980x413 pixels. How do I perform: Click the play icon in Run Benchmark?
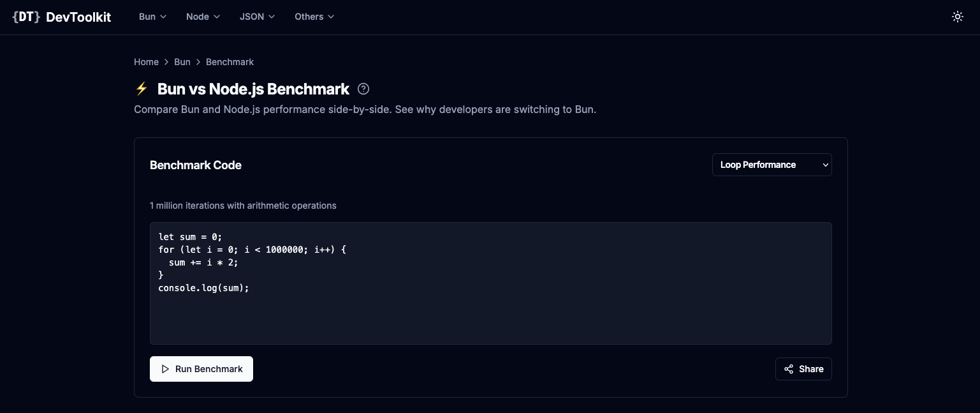pos(165,369)
